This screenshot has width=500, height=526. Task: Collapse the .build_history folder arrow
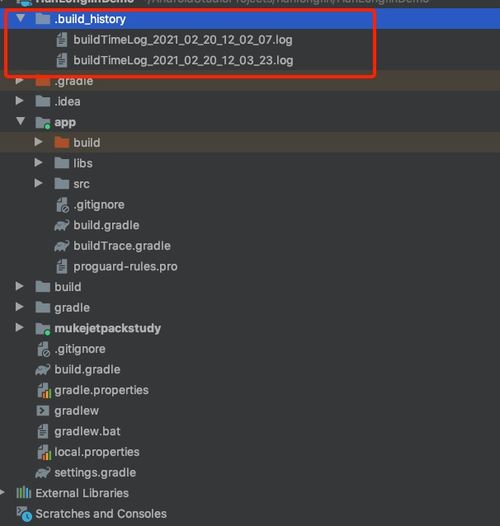pyautogui.click(x=20, y=18)
